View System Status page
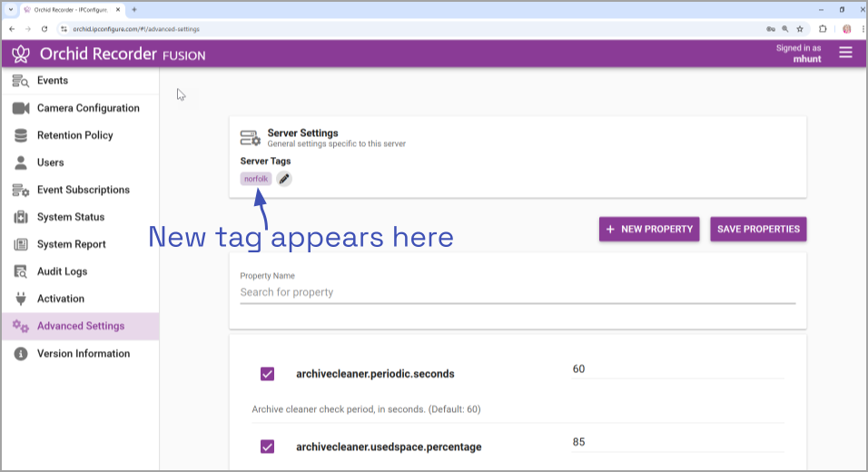Viewport: 868px width, 472px height. (70, 217)
